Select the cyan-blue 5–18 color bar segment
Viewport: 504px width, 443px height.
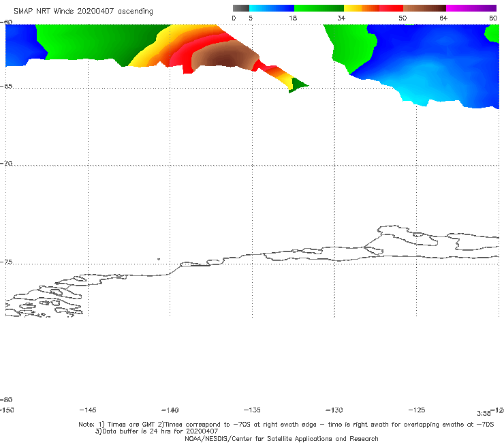point(272,8)
